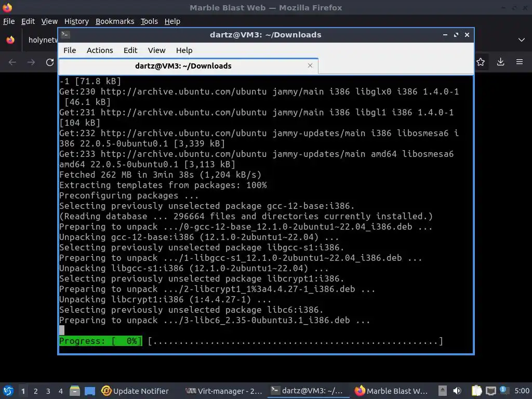Click the terminal icon in the window title bar

pos(65,35)
